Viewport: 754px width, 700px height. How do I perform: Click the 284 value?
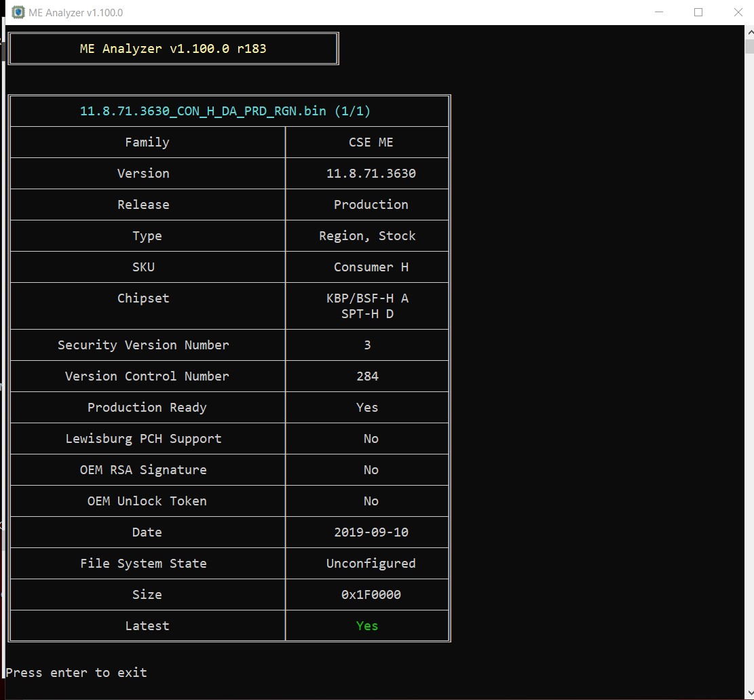click(367, 376)
